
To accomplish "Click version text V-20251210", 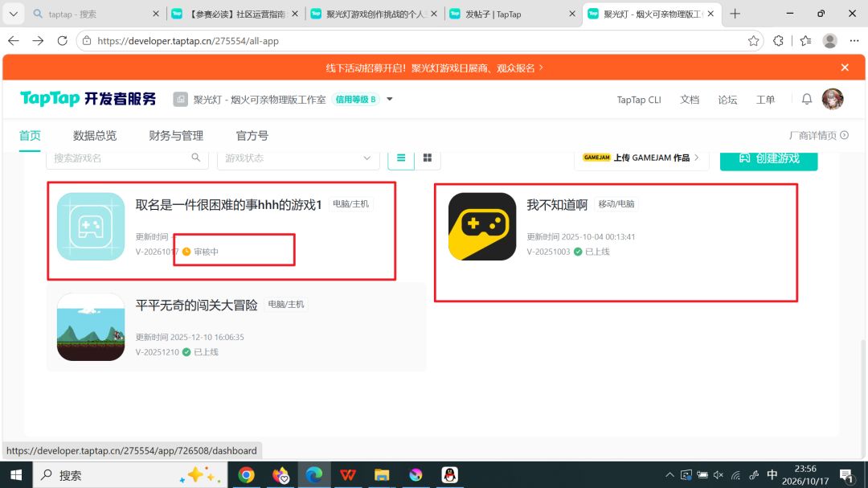I will click(158, 352).
